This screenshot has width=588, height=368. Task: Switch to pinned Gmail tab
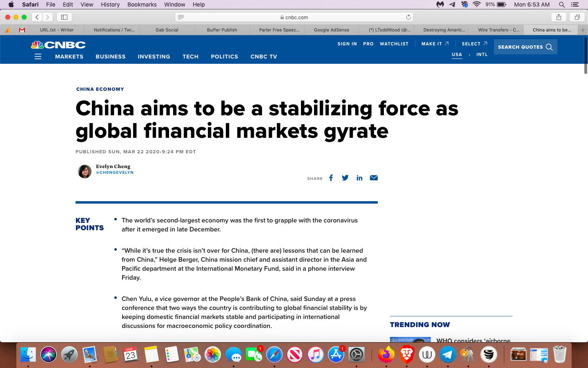[22, 30]
